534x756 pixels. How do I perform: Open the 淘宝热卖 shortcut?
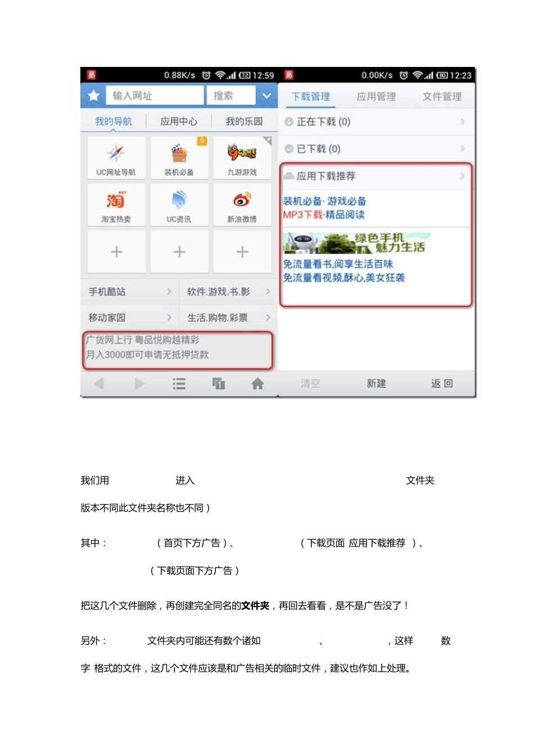(116, 205)
